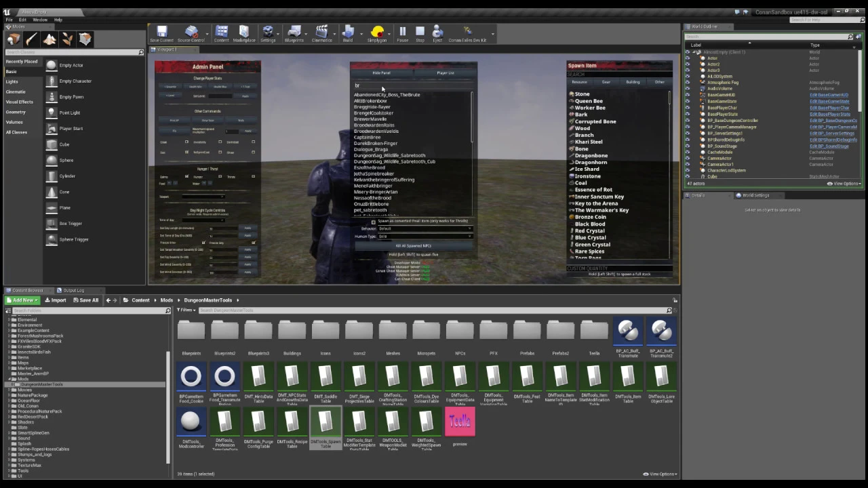The image size is (868, 488).
Task: Click the Simplygon toolbar icon
Action: 377,33
